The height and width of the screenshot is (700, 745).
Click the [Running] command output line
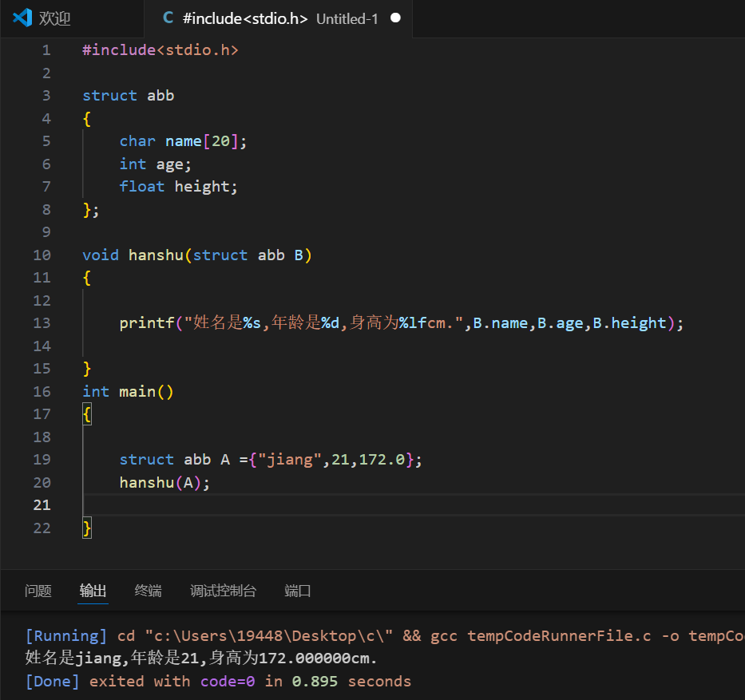(385, 636)
